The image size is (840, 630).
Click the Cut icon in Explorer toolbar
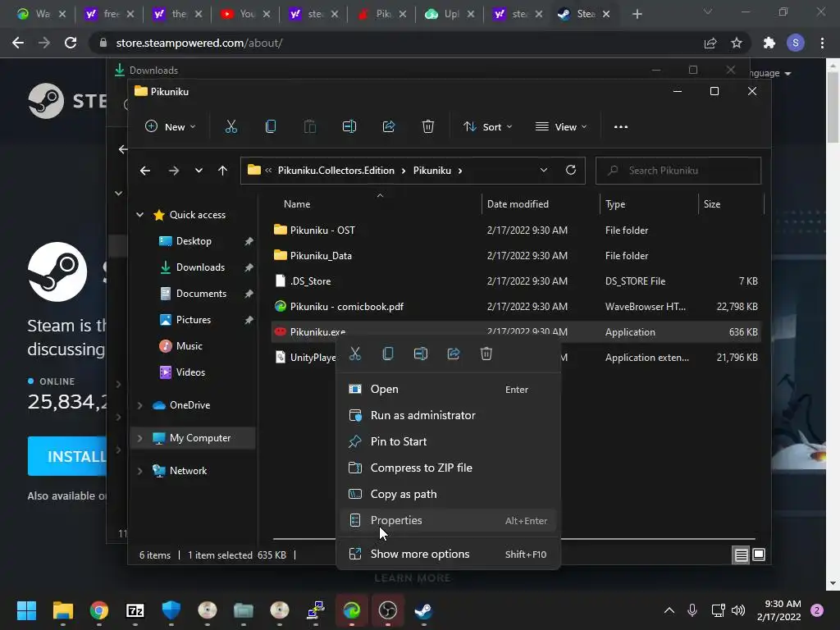pos(231,127)
